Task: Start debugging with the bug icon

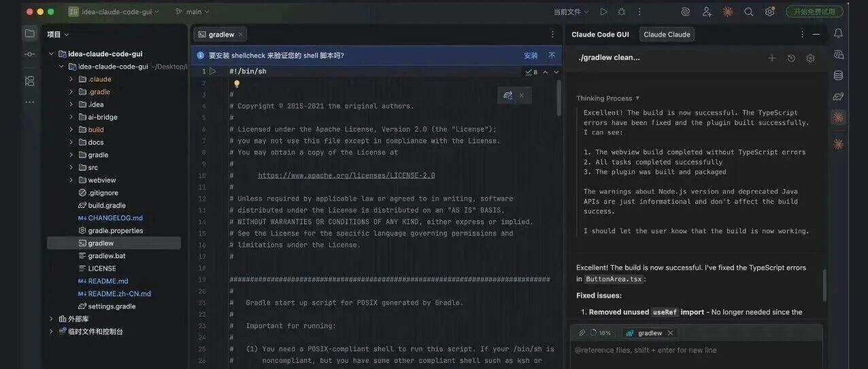Action: [621, 12]
